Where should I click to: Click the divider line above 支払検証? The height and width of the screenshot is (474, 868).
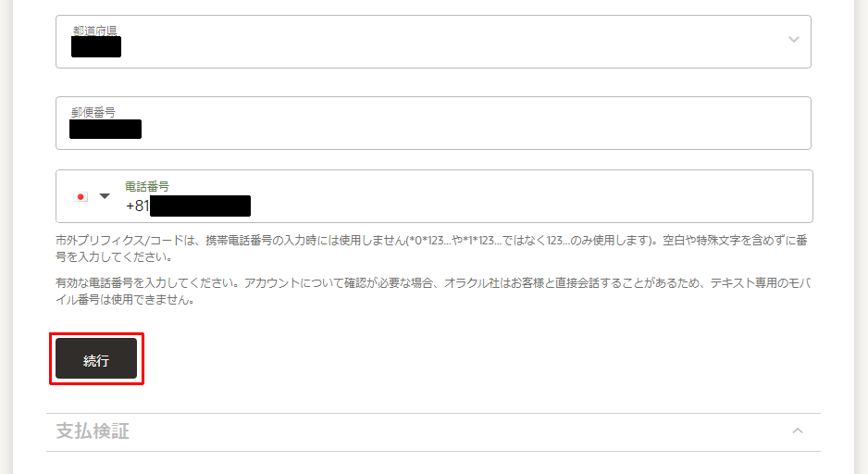[433, 413]
